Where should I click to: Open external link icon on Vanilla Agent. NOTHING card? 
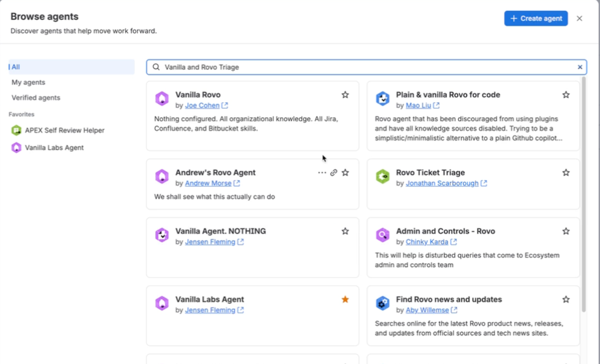(240, 242)
